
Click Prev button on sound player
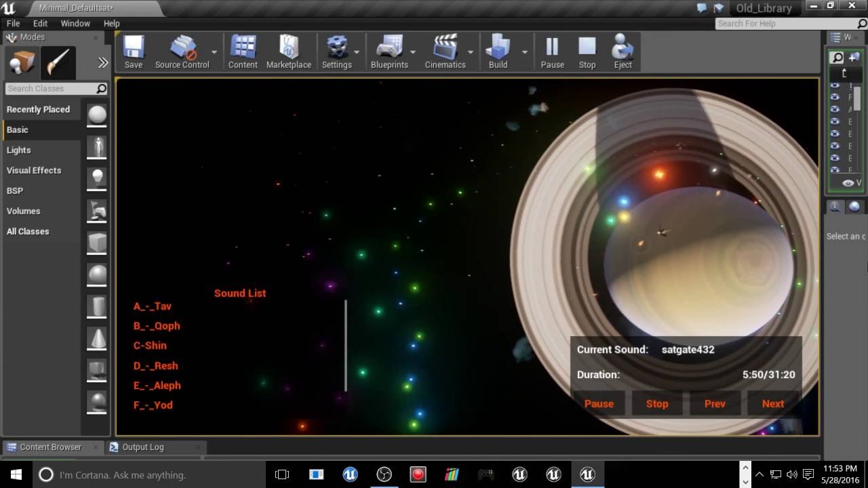tap(715, 403)
